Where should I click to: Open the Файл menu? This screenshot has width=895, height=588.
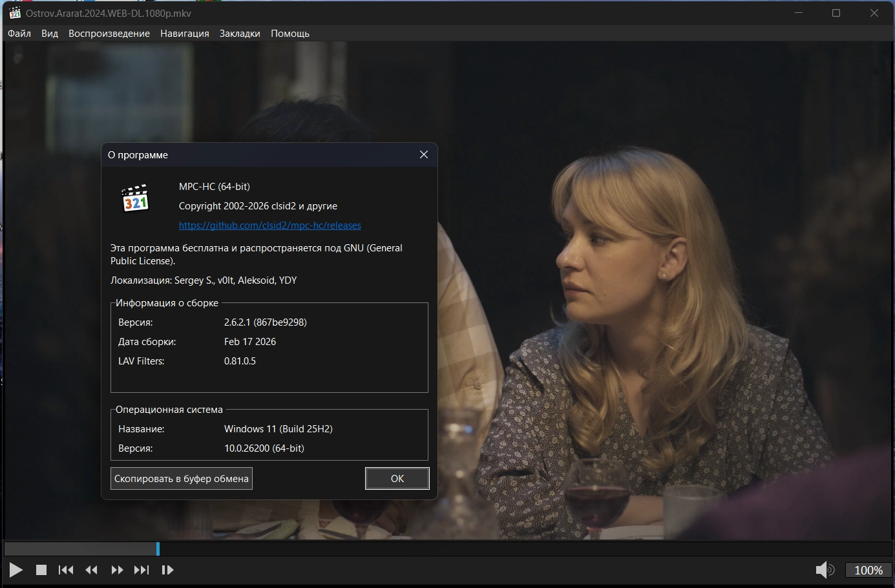(x=19, y=34)
